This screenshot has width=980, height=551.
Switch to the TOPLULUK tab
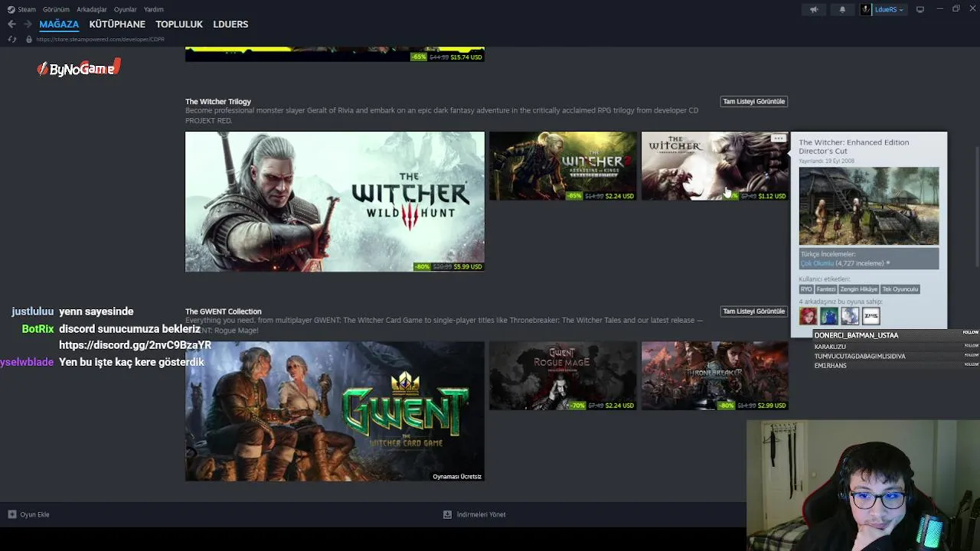[x=179, y=24]
